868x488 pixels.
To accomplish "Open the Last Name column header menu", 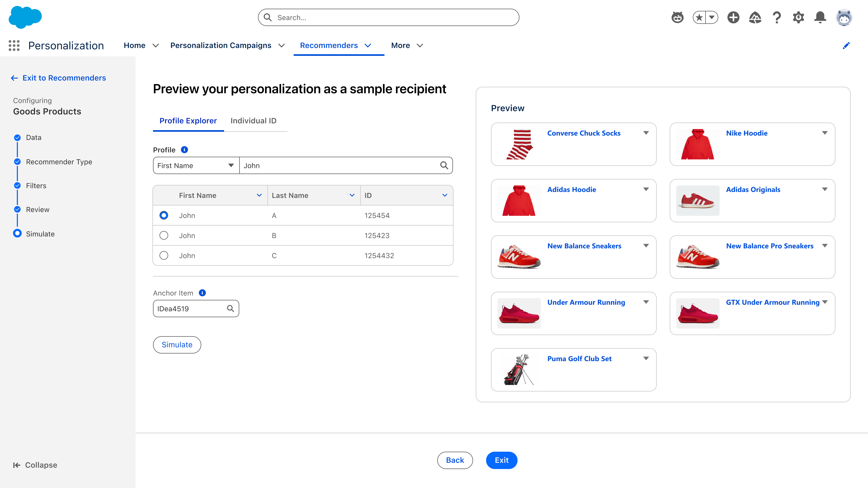I will tap(352, 195).
